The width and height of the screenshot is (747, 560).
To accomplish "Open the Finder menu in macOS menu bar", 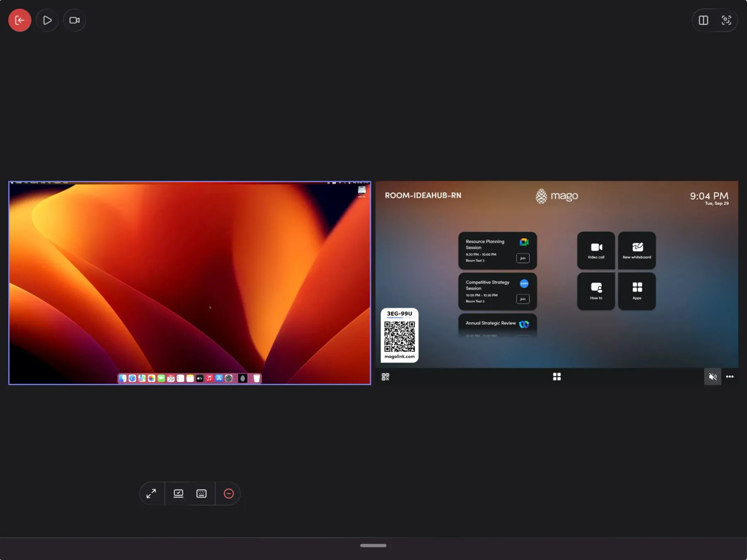I will pyautogui.click(x=19, y=183).
